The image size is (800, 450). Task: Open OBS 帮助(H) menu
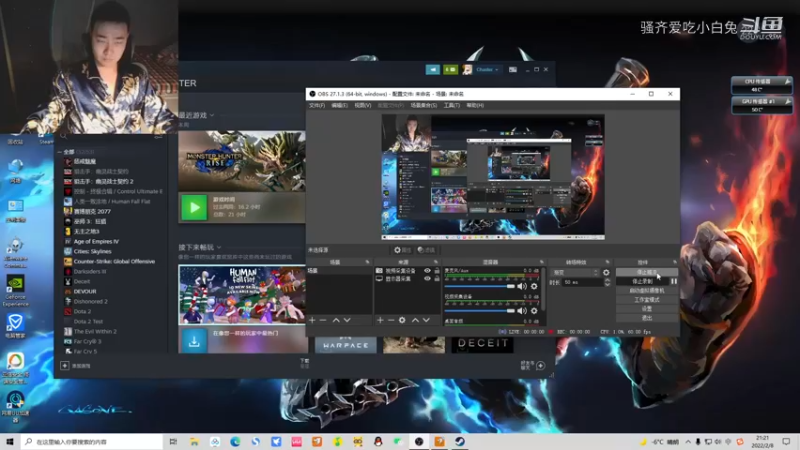475,105
